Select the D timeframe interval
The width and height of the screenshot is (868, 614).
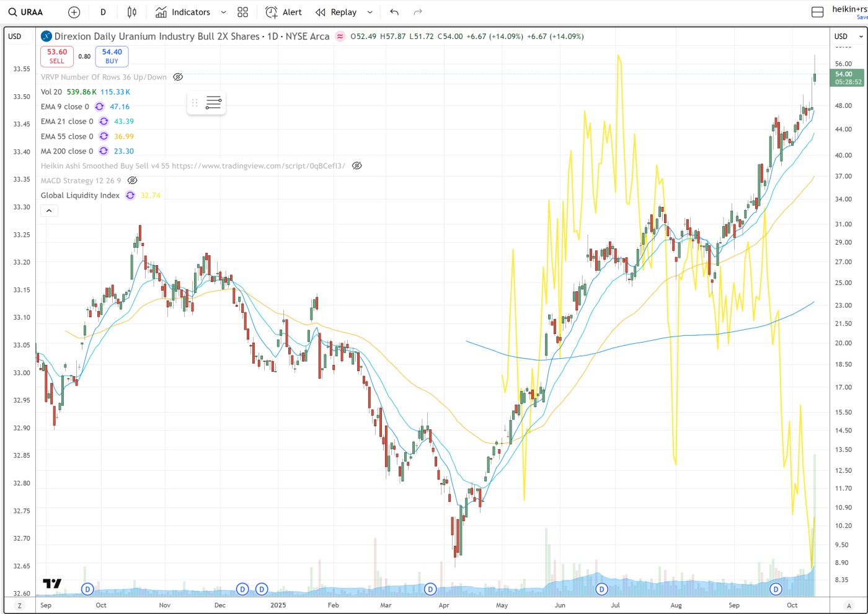pos(103,12)
